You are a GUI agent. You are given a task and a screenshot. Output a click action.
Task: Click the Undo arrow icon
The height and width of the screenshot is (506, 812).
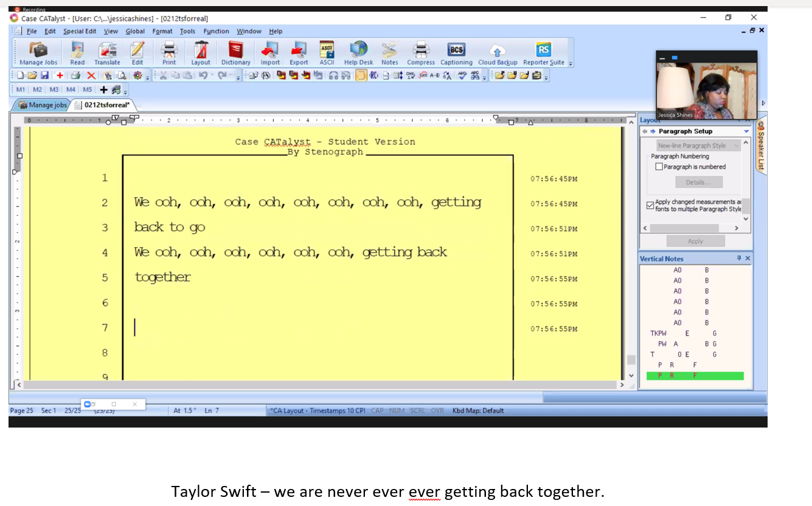[x=203, y=75]
